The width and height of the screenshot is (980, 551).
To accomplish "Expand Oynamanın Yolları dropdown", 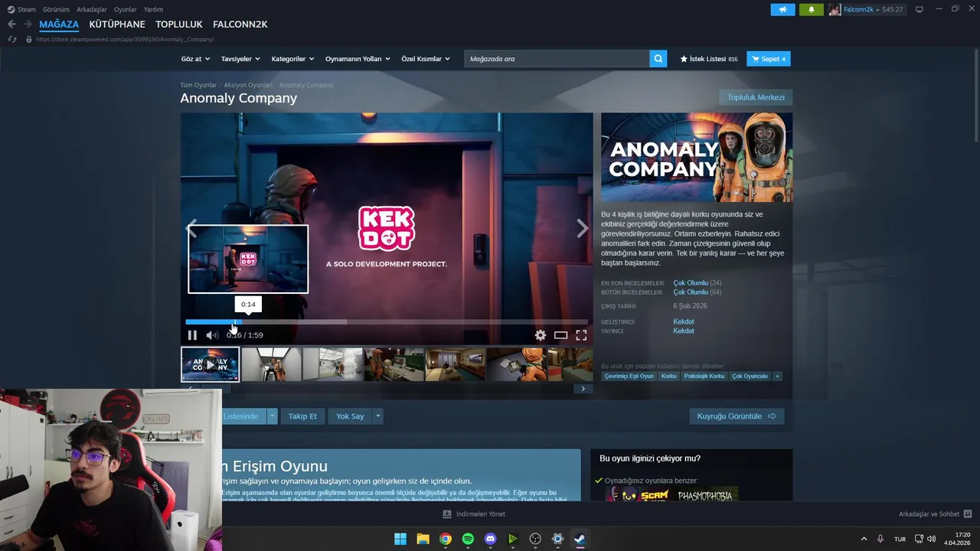I will coord(358,59).
